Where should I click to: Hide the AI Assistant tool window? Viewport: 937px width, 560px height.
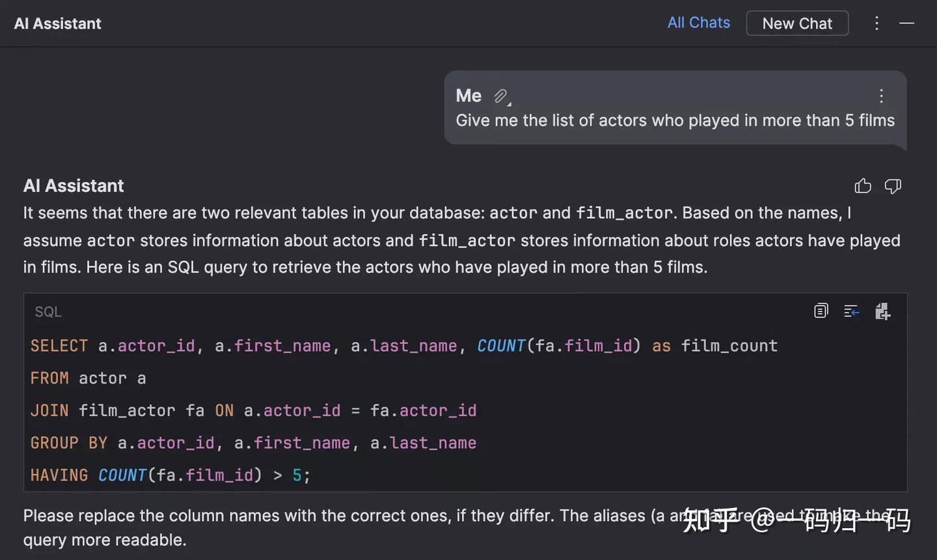tap(906, 23)
